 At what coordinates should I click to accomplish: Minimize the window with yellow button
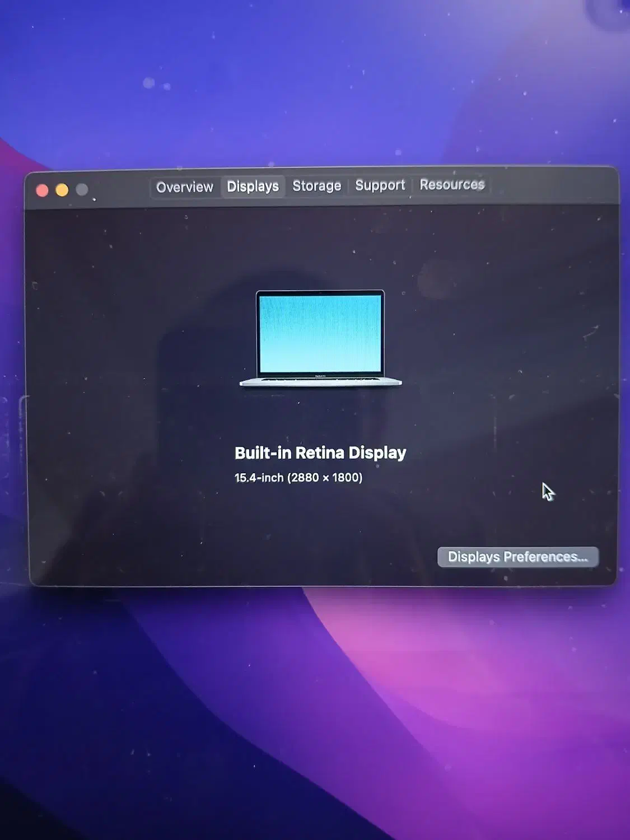(62, 190)
